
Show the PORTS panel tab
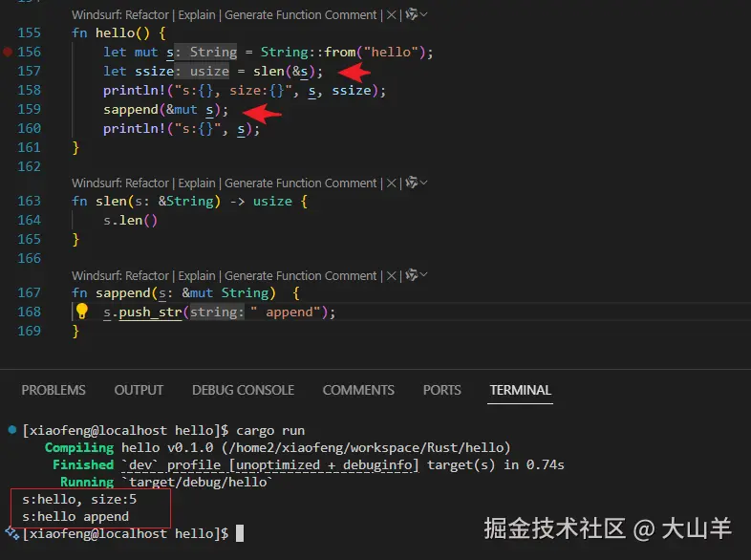click(441, 390)
